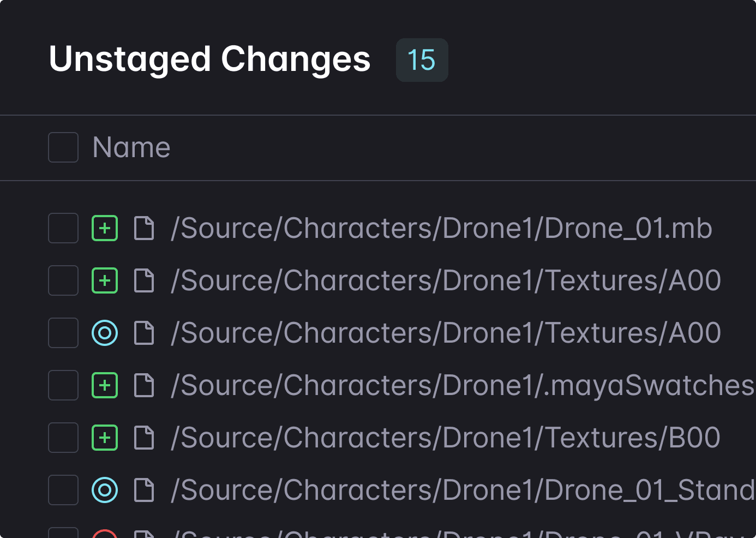Click the file icon for Textures/B00 entry
The image size is (756, 538).
[x=144, y=438]
